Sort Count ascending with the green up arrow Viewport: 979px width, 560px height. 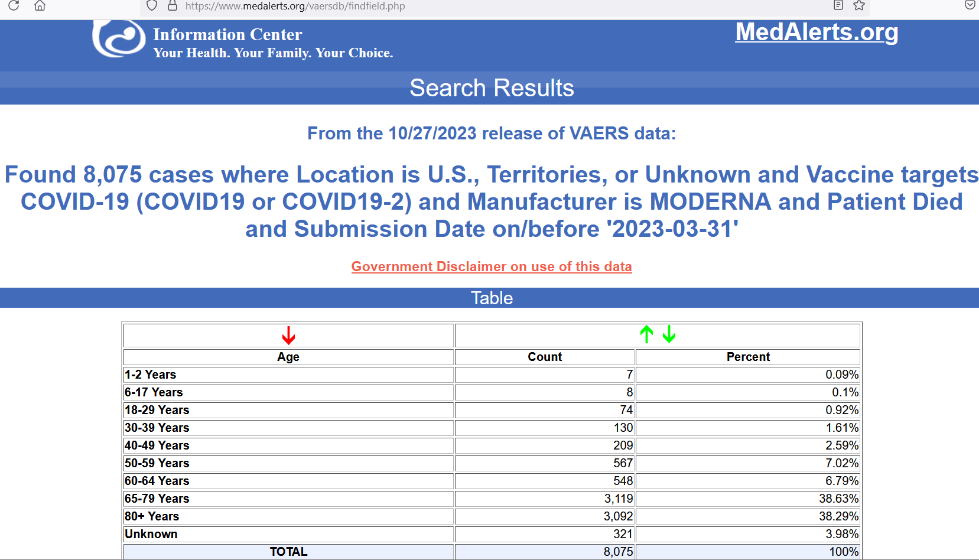point(646,334)
